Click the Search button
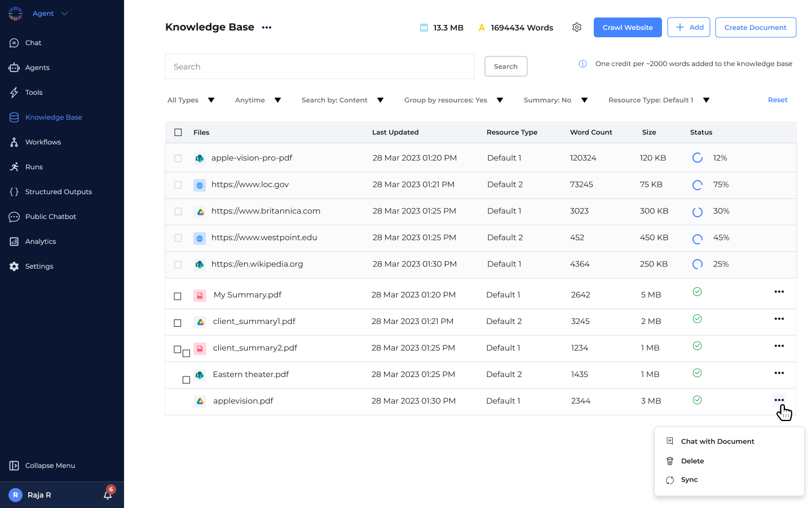Screen dimensions: 812x508 pos(506,67)
